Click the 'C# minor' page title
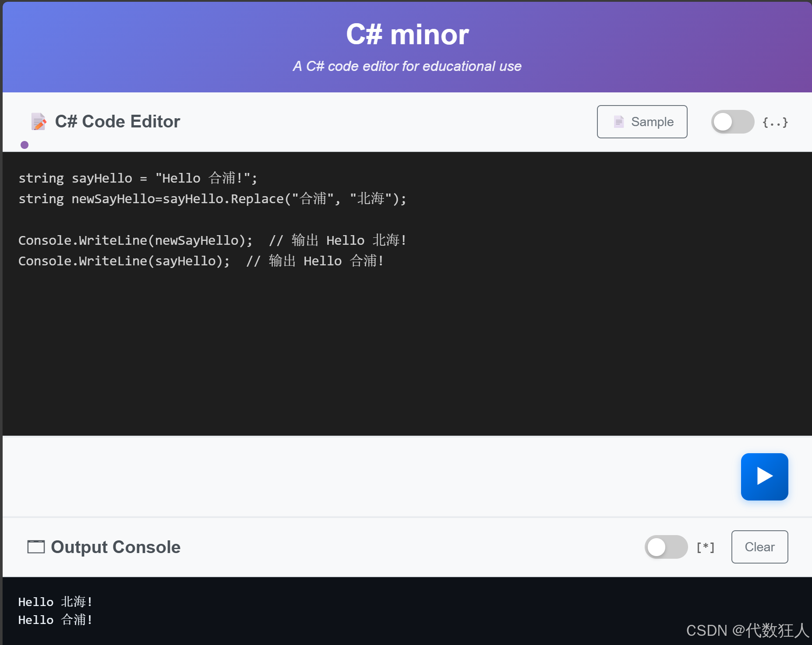This screenshot has width=812, height=645. coord(407,34)
